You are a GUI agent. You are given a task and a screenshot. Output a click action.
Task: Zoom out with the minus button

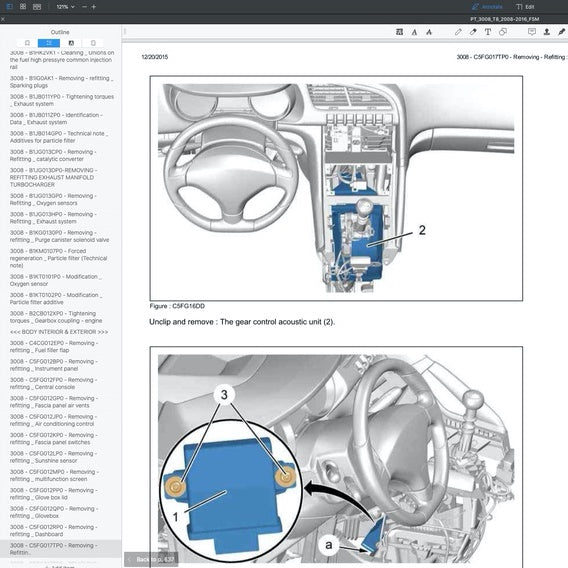84,7
